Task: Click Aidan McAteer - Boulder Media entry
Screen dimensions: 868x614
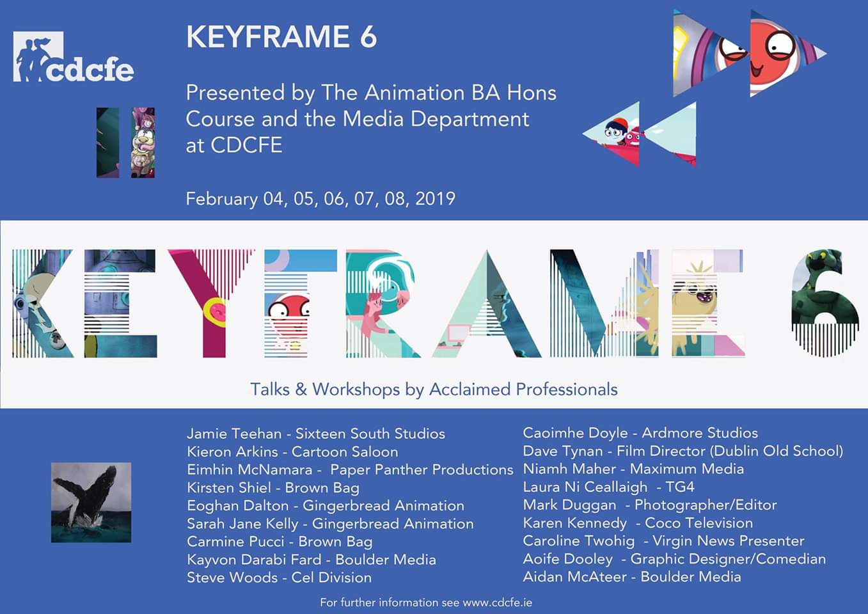Action: tap(631, 577)
